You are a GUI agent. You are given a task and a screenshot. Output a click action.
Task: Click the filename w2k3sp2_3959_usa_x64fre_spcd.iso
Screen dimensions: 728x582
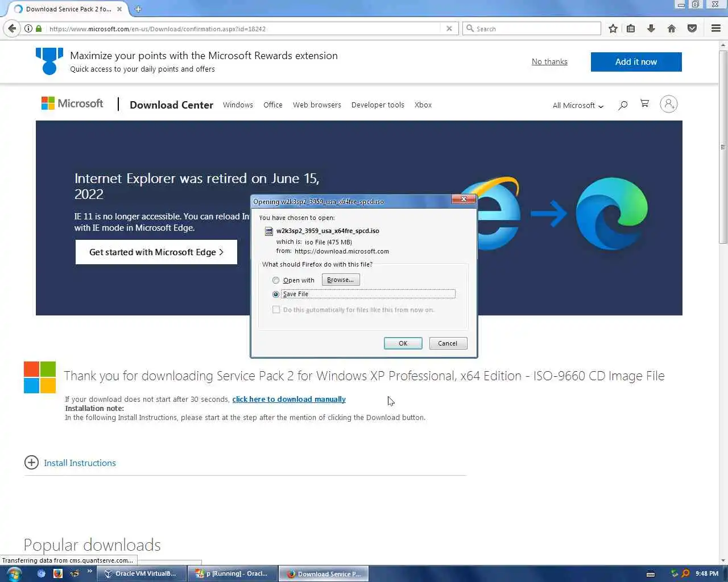click(328, 231)
